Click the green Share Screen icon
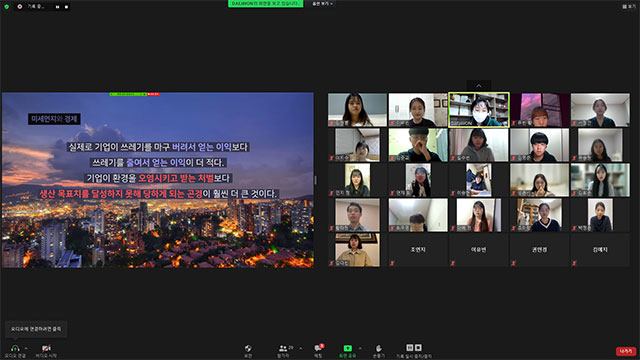Image resolution: width=640 pixels, height=360 pixels. point(348,348)
